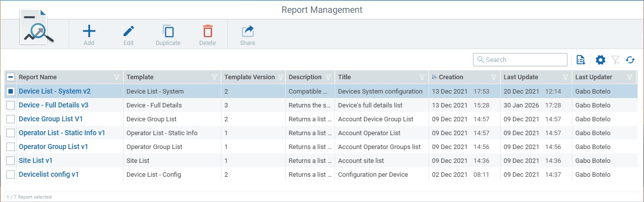
Task: Click the 'Device Group List' template cell
Action: [x=151, y=119]
